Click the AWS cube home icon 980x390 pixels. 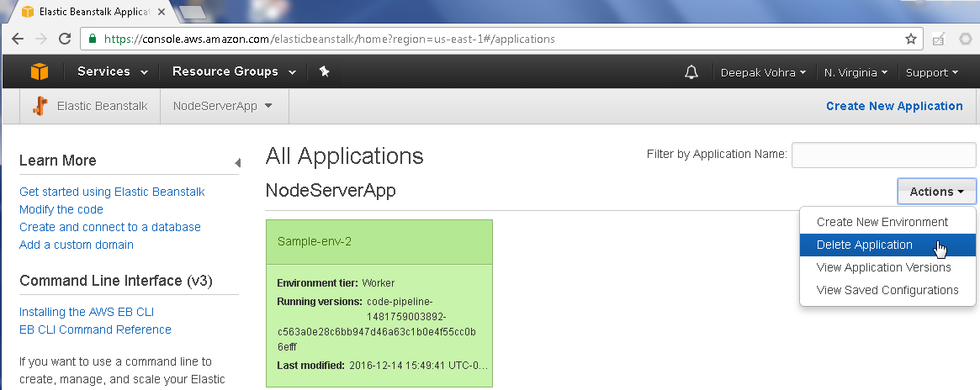(40, 71)
